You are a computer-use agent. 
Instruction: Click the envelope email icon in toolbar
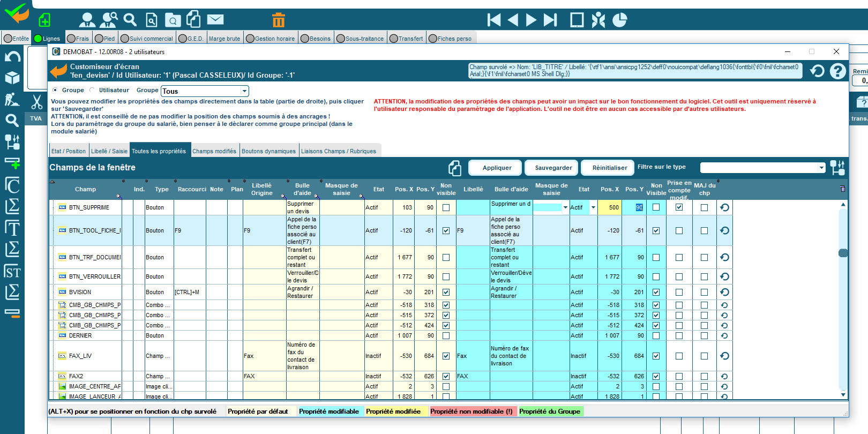point(215,20)
